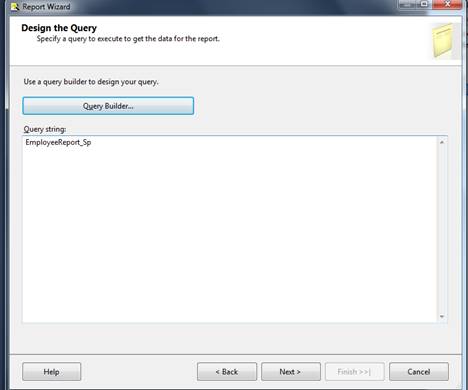The height and width of the screenshot is (390, 468).
Task: Click the 'Specify a query to execute' subtitle
Action: 128,39
